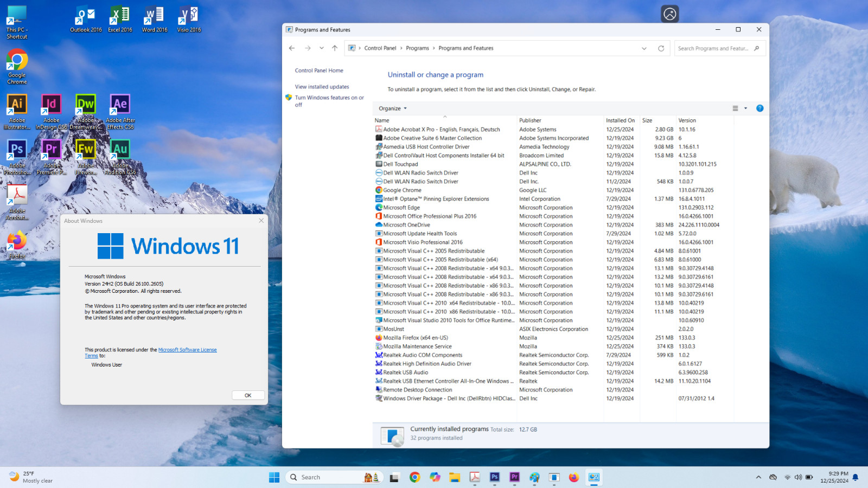This screenshot has height=488, width=868.
Task: Open weather widget showing 25°F
Action: pyautogui.click(x=31, y=477)
